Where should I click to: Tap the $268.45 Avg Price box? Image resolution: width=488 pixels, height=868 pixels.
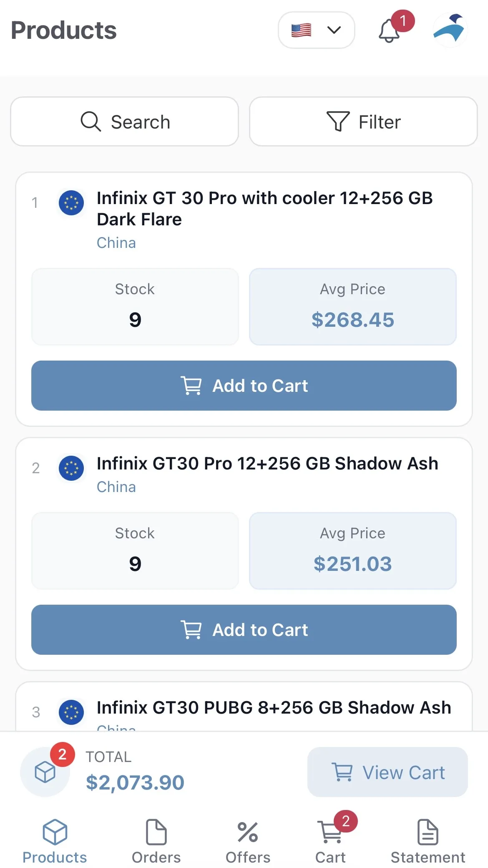352,307
